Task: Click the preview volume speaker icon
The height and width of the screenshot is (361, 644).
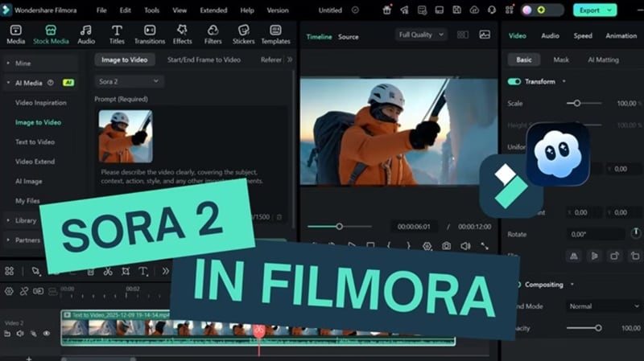Action: [x=465, y=246]
